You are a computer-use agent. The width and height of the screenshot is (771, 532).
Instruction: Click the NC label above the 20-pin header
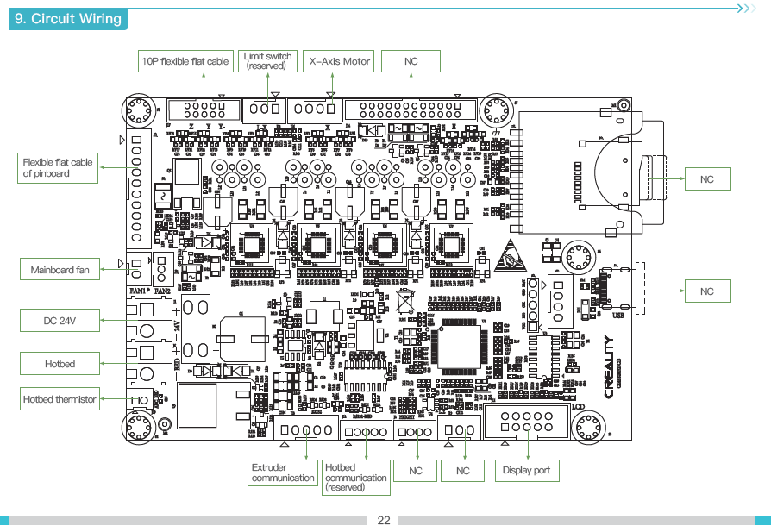[411, 61]
